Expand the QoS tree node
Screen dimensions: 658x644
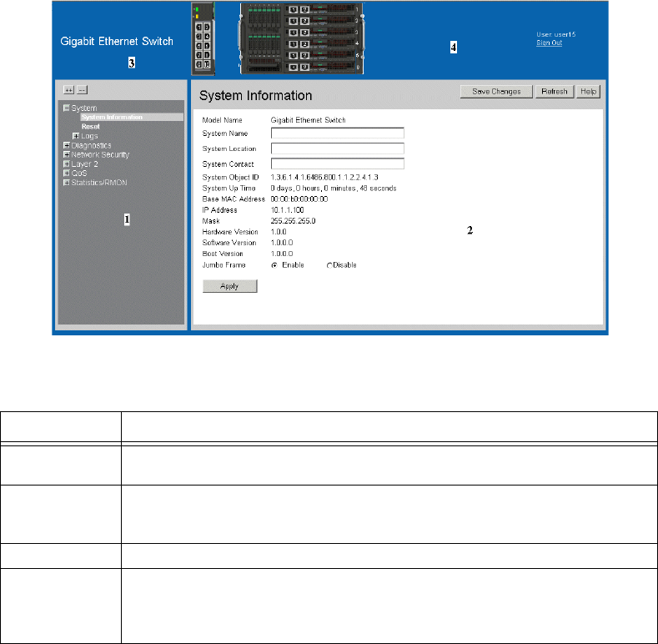pos(66,174)
